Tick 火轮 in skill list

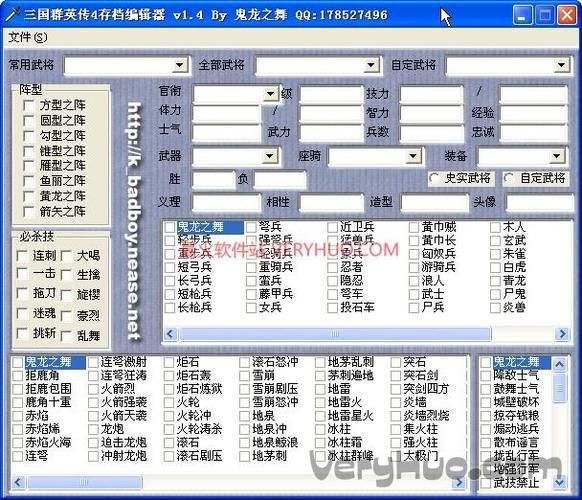point(169,402)
